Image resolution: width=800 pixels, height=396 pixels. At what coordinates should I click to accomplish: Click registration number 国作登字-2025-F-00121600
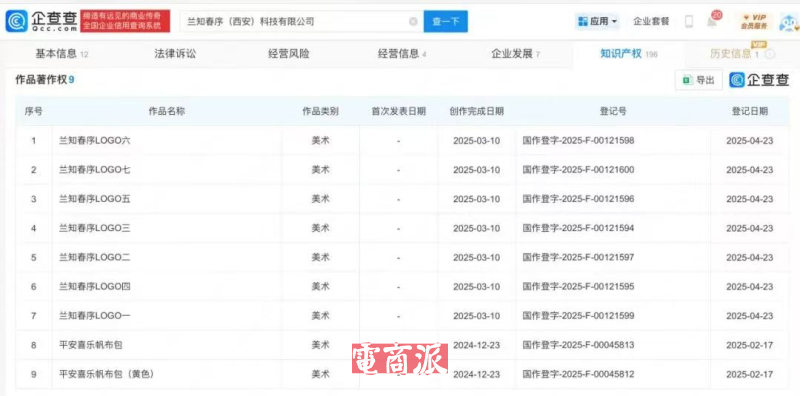(578, 170)
